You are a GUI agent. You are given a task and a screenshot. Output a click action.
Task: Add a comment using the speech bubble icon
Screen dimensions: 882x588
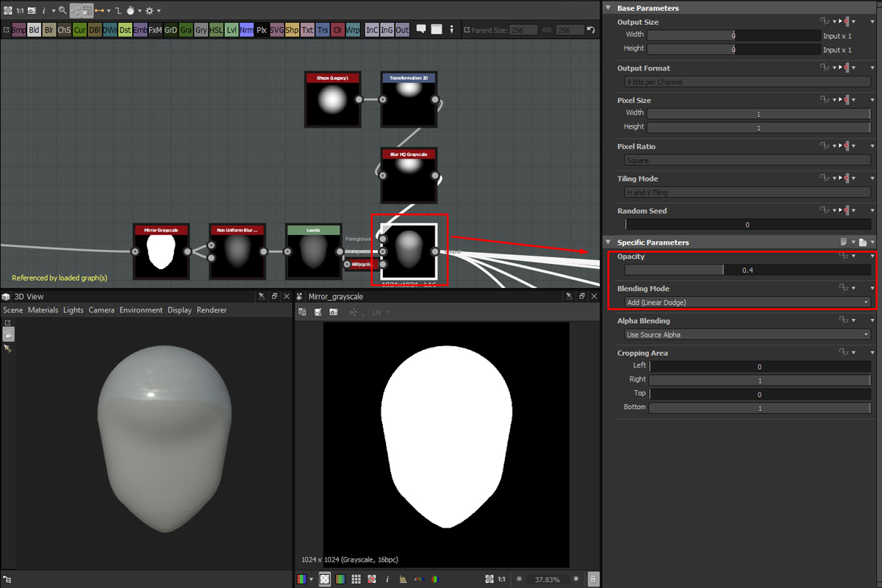(x=421, y=29)
